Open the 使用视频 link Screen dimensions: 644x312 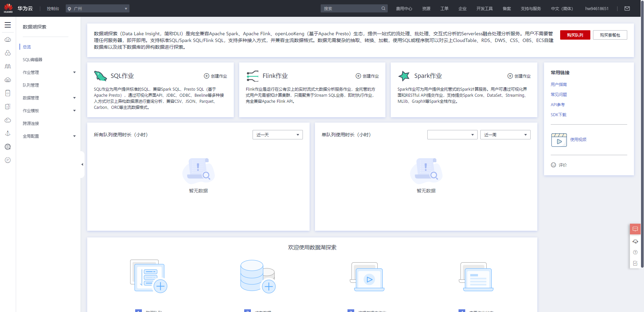click(x=578, y=139)
